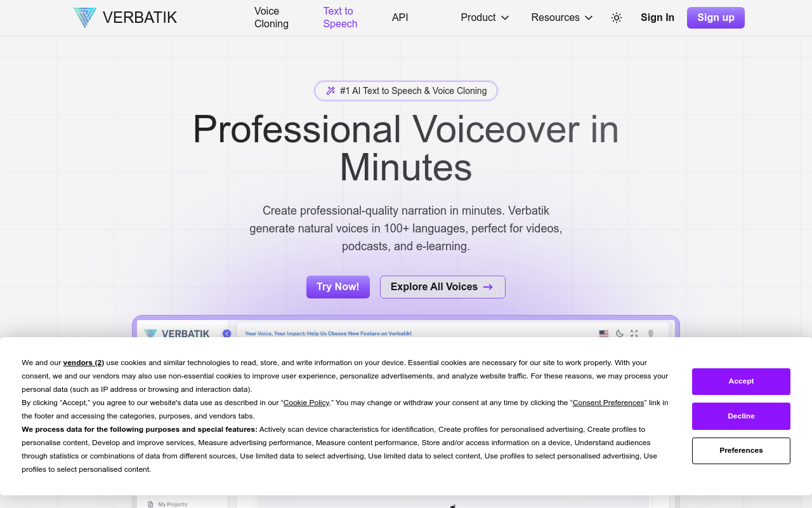Click the VERBATIK wordmark in the header
Image resolution: width=812 pixels, height=508 pixels.
click(x=140, y=18)
